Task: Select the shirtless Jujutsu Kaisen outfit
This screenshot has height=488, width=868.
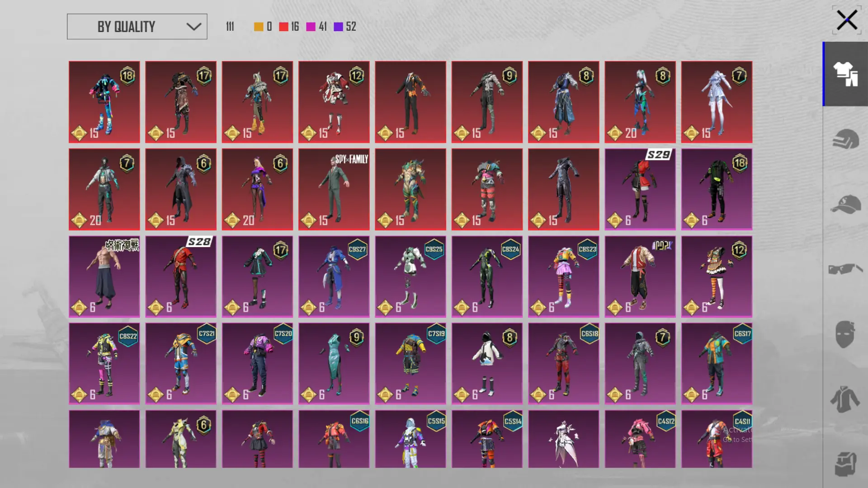Action: pos(104,277)
